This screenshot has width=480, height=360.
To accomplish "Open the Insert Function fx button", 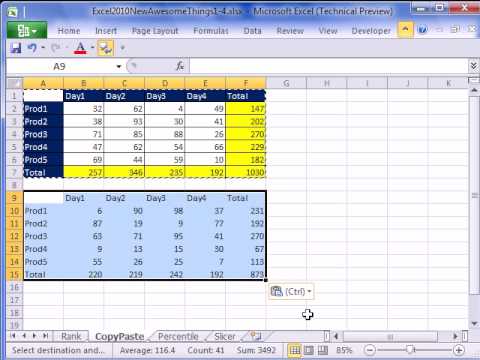I will coord(180,66).
